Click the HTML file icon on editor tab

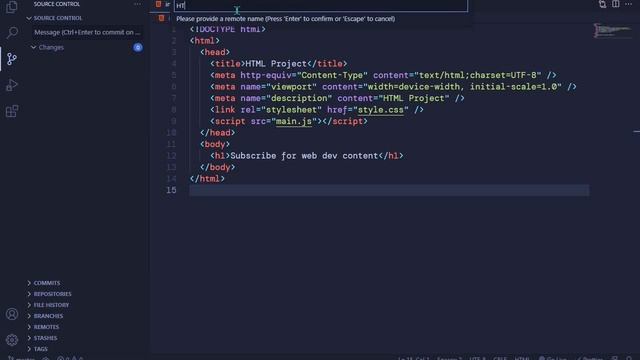158,4
